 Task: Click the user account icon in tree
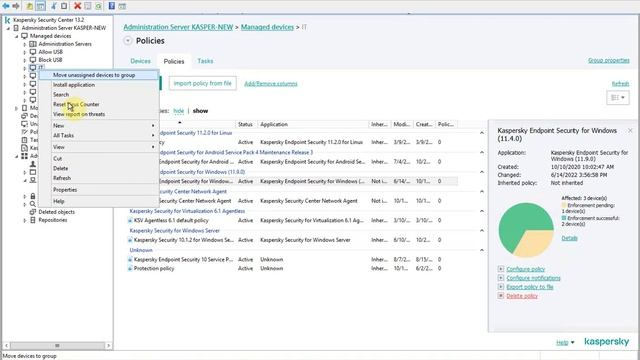tap(33, 164)
